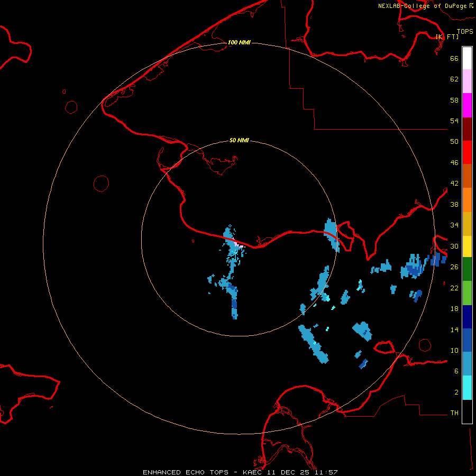This screenshot has height=476, width=476.
Task: Pick the dark red maroon legend swatch
Action: tap(467, 129)
